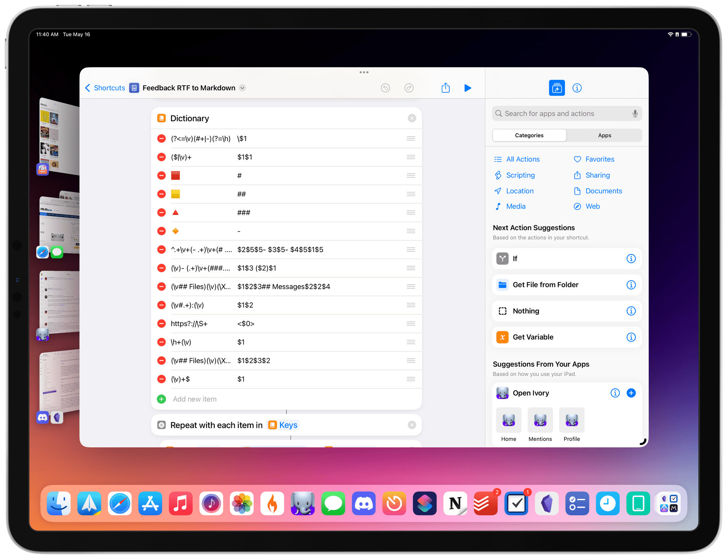Delete the red triangle dictionary row
The width and height of the screenshot is (728, 560).
tap(161, 212)
